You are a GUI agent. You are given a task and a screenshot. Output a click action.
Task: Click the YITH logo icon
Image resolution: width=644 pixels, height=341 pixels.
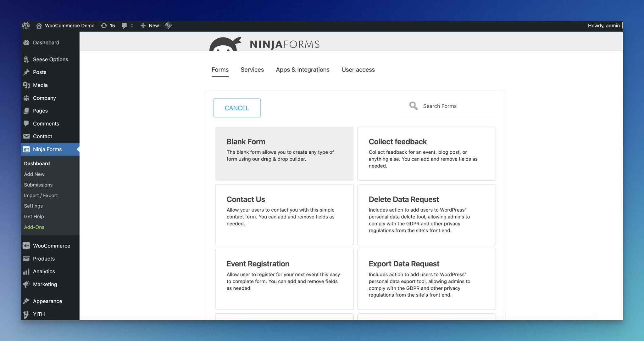26,314
